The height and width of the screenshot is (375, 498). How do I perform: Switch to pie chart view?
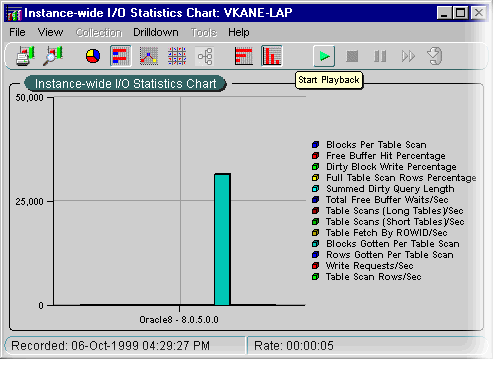[93, 56]
